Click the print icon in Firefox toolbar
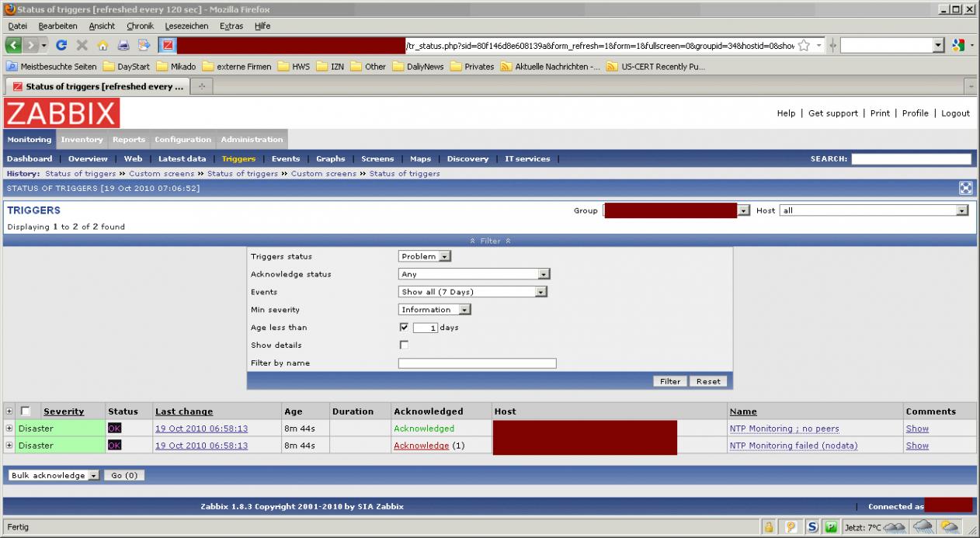This screenshot has width=980, height=538. (123, 46)
